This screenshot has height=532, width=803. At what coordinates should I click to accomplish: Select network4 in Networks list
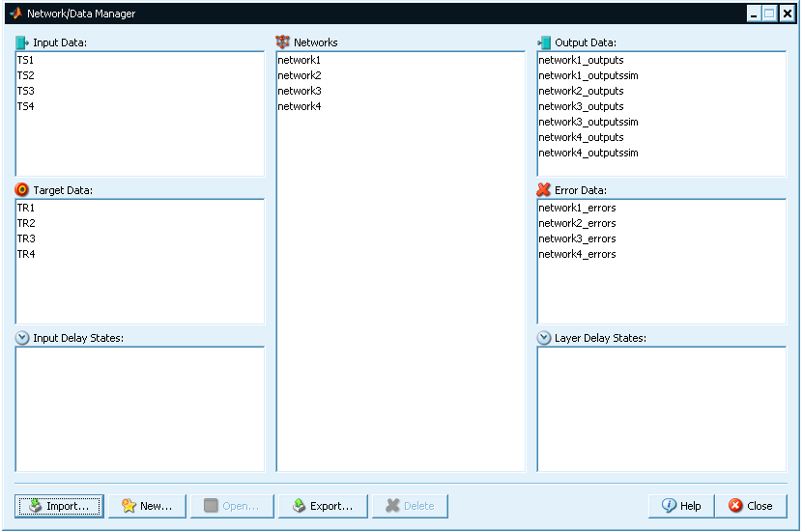(400, 106)
